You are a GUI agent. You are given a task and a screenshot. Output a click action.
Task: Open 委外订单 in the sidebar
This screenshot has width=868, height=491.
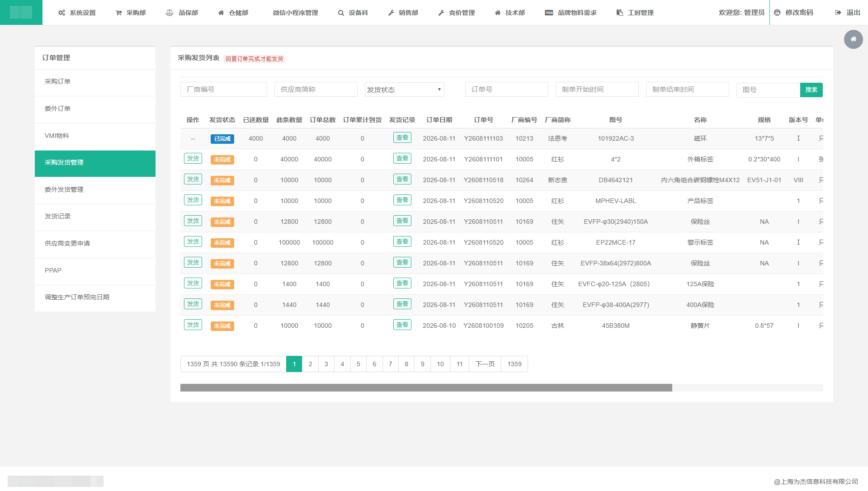click(x=95, y=109)
